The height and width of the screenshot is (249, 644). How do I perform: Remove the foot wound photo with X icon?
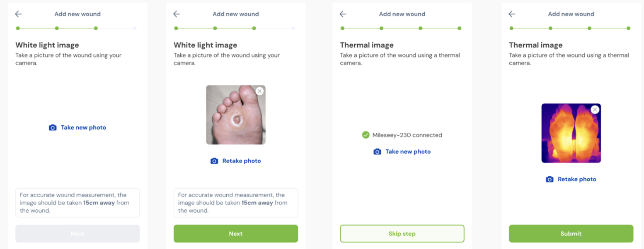[x=259, y=91]
